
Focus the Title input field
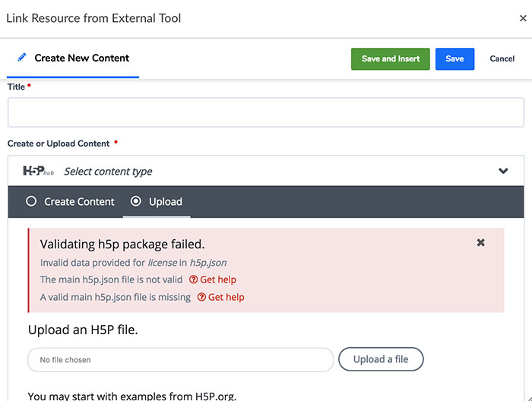(x=266, y=112)
